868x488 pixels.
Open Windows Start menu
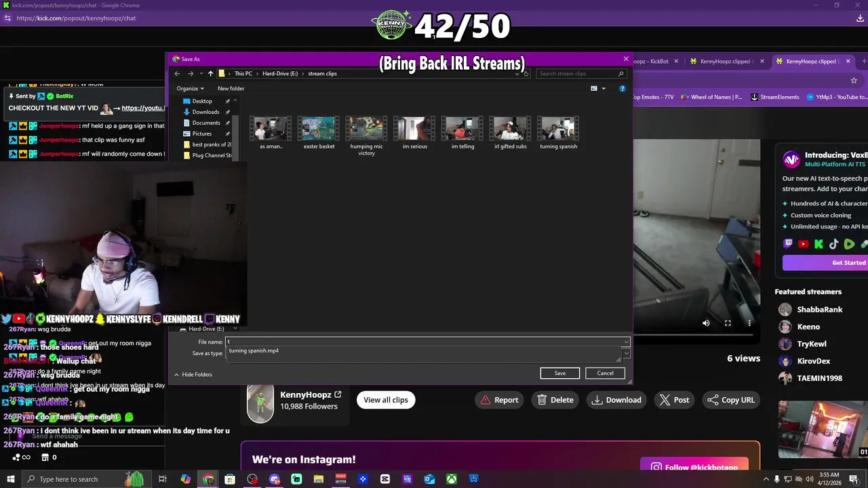pyautogui.click(x=10, y=479)
